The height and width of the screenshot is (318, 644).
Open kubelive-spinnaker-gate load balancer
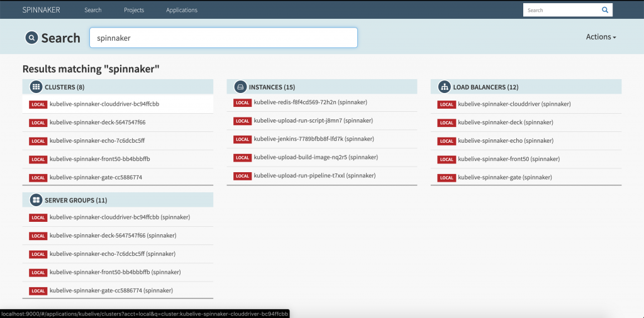coord(504,177)
